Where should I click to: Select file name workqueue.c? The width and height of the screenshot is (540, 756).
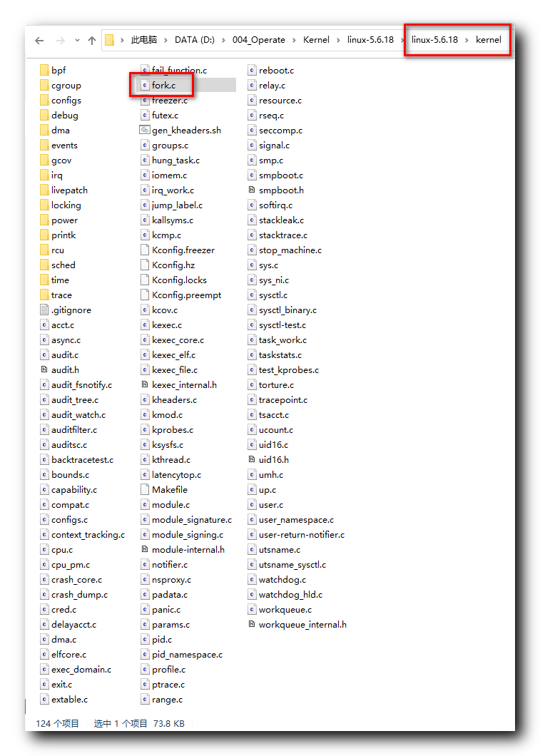click(x=285, y=609)
